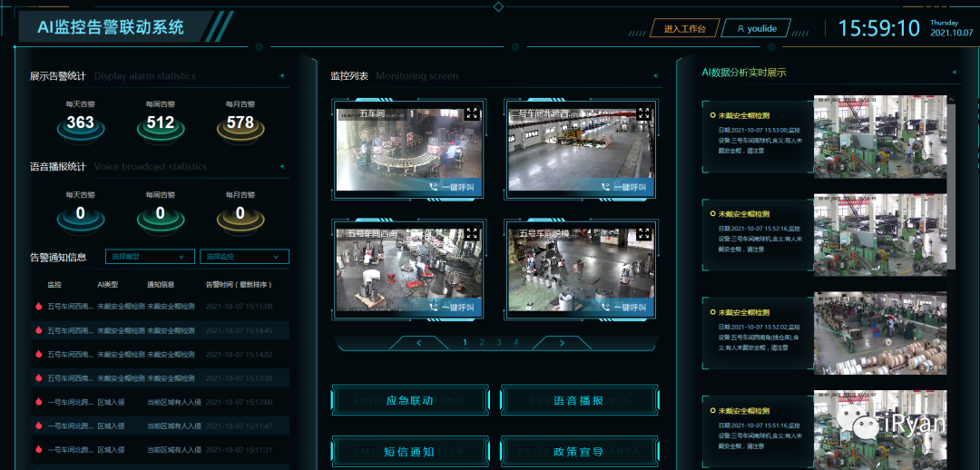This screenshot has width=980, height=470.
Task: Click the weekly alarm count 512
Action: [x=161, y=122]
